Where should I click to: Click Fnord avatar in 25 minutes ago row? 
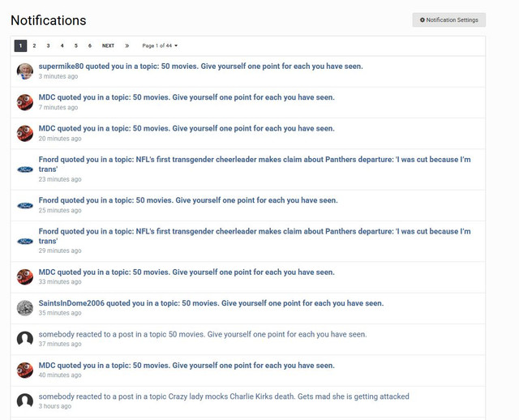point(25,205)
